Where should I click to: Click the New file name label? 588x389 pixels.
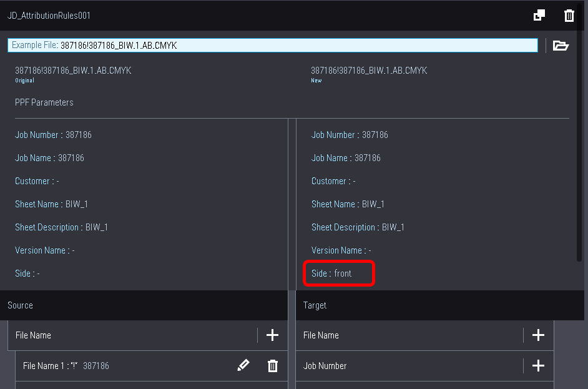[x=369, y=71]
